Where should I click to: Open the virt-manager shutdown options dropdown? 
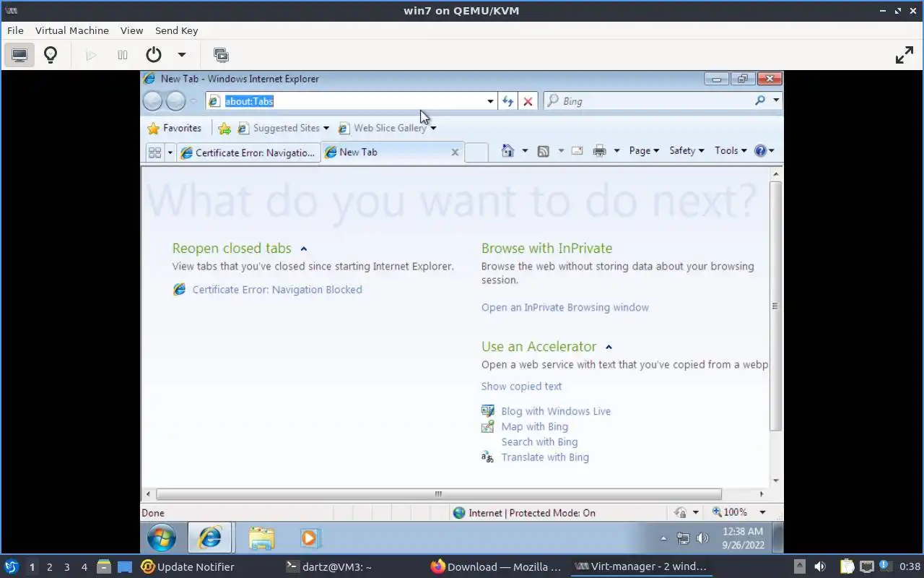tap(182, 55)
